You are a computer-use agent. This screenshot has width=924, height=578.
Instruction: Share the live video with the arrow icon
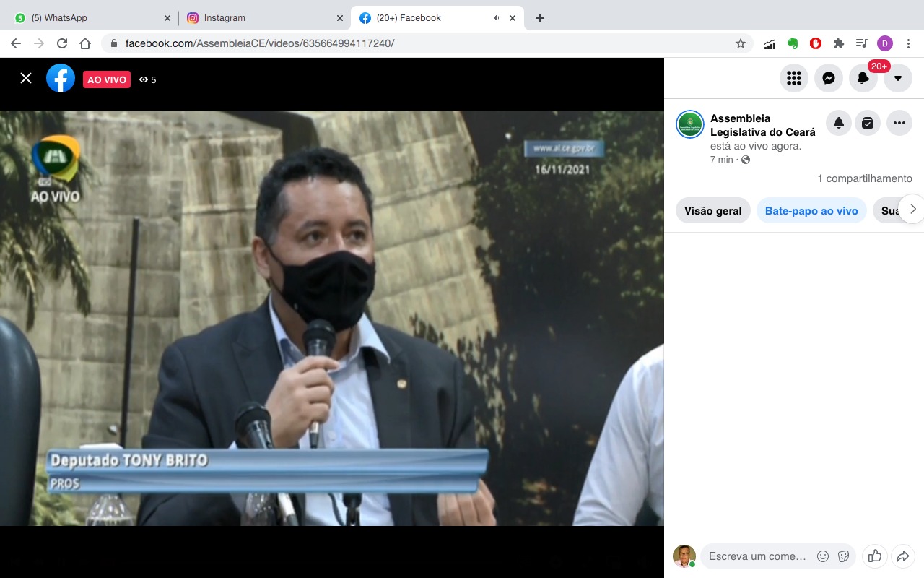[902, 556]
